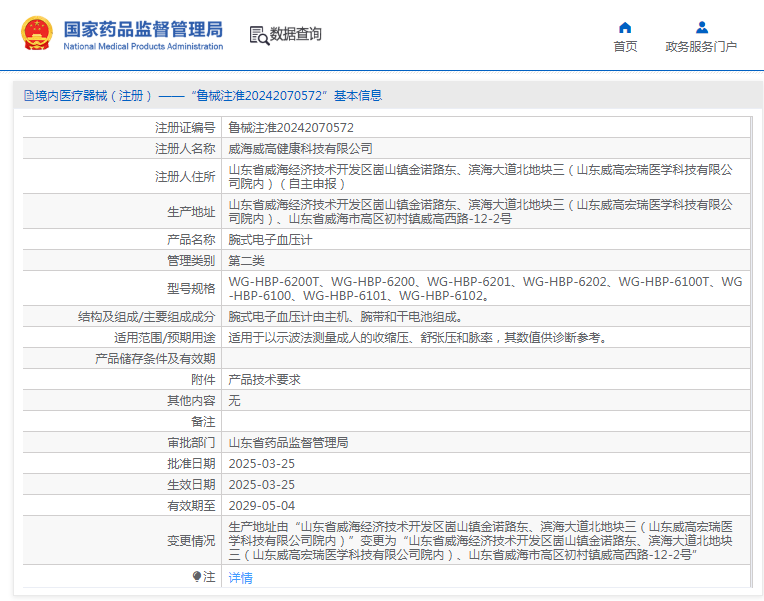Click the 注册人名称 row label
764x601 pixels.
[x=185, y=149]
